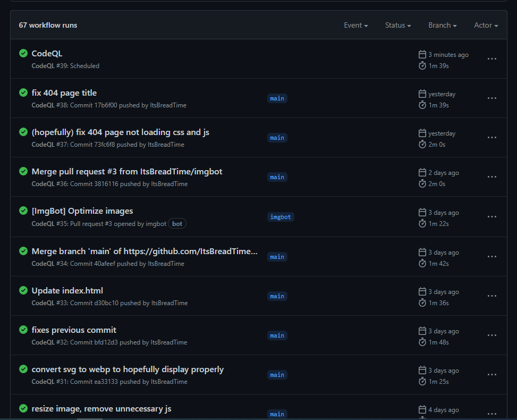The height and width of the screenshot is (420, 517).
Task: Open 'resize image, remove unnecessary js' run
Action: (x=101, y=409)
